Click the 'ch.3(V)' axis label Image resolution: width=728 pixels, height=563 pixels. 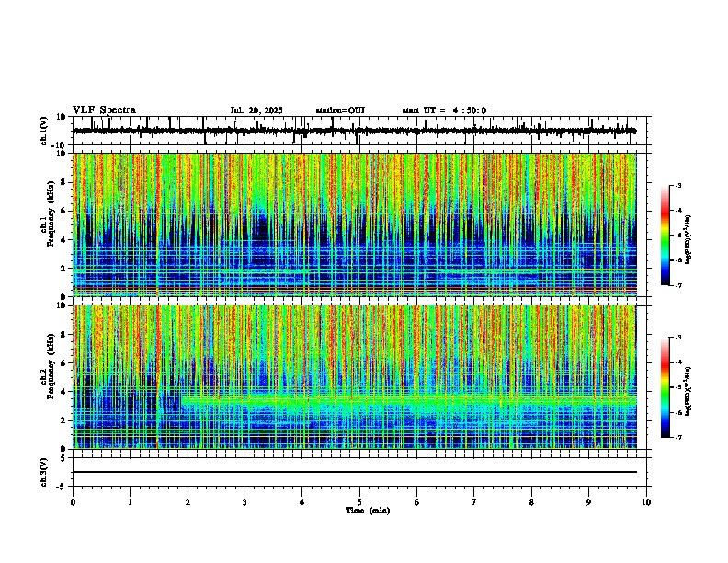(44, 472)
